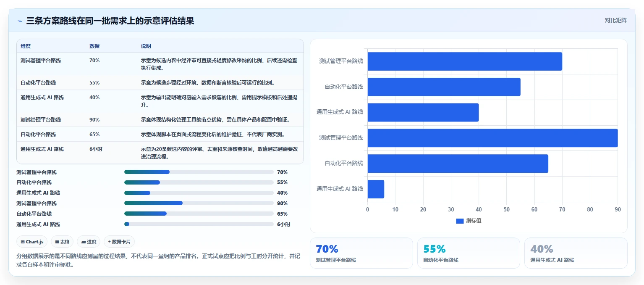Click table row 自动化平台路线 with 55%
The image size is (644, 285).
160,82
